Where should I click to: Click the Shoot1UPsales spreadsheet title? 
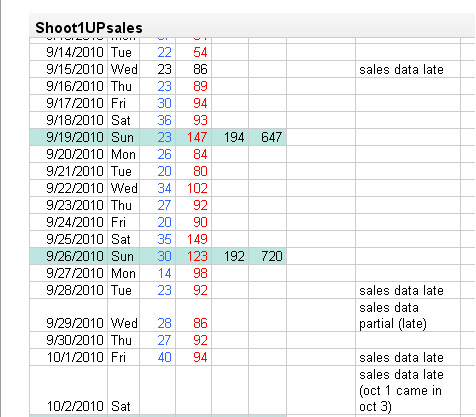89,28
